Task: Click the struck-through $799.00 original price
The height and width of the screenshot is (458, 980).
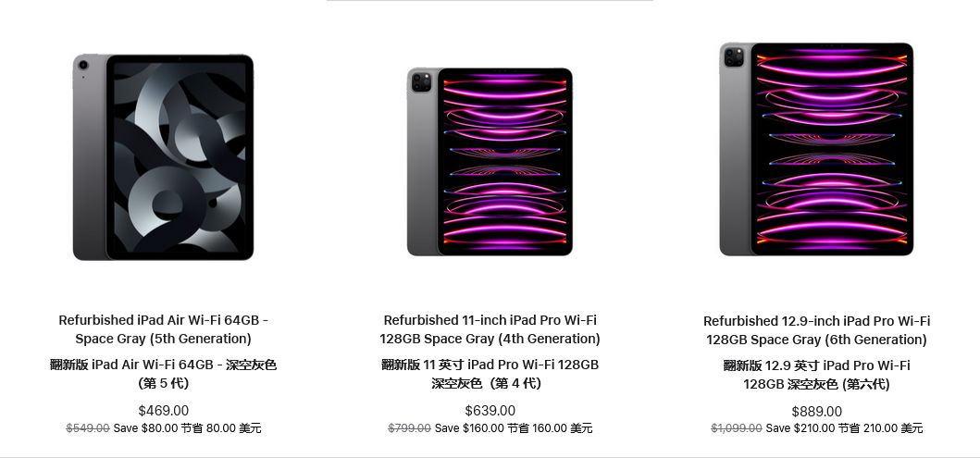Action: click(x=409, y=428)
